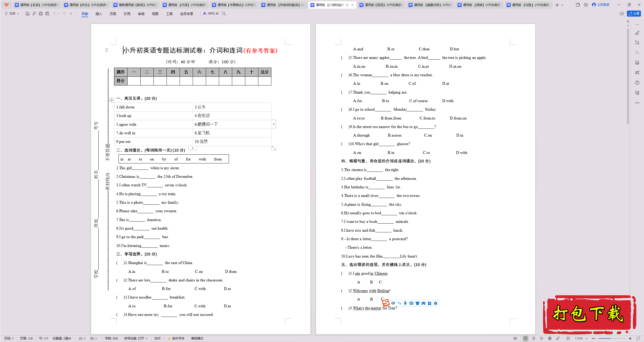This screenshot has width=644, height=342.
Task: Click the zoom in plus button
Action: coord(630,338)
